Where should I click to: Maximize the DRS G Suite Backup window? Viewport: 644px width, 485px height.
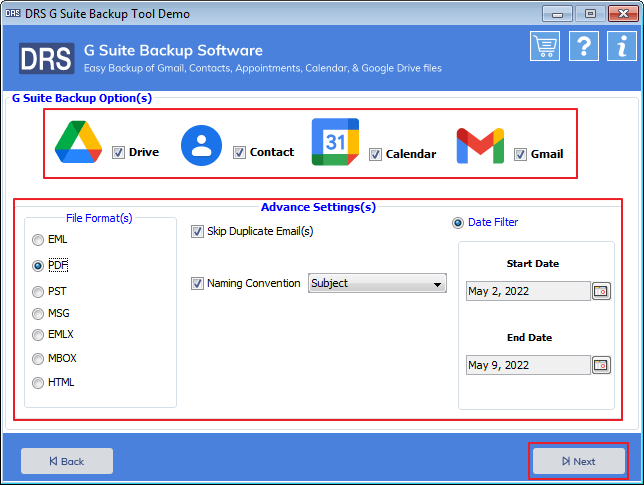tap(590, 14)
